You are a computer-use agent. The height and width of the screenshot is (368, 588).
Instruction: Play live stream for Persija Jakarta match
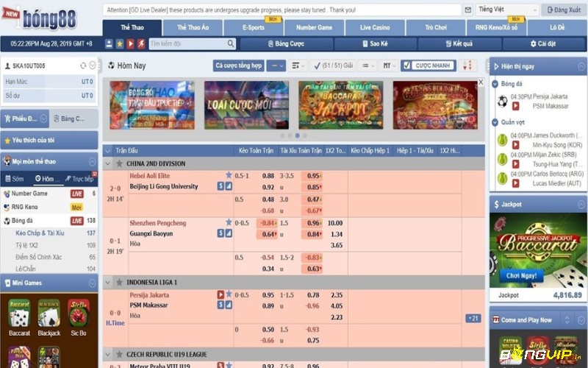(x=220, y=294)
